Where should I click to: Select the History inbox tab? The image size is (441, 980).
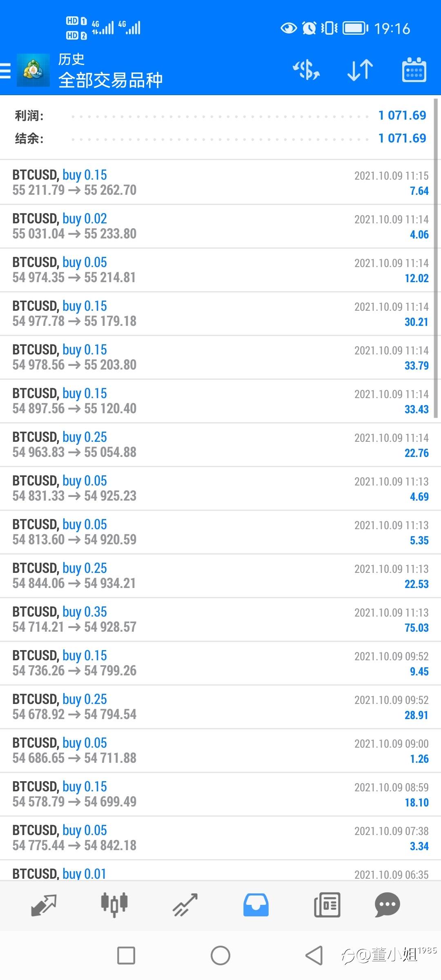(256, 905)
